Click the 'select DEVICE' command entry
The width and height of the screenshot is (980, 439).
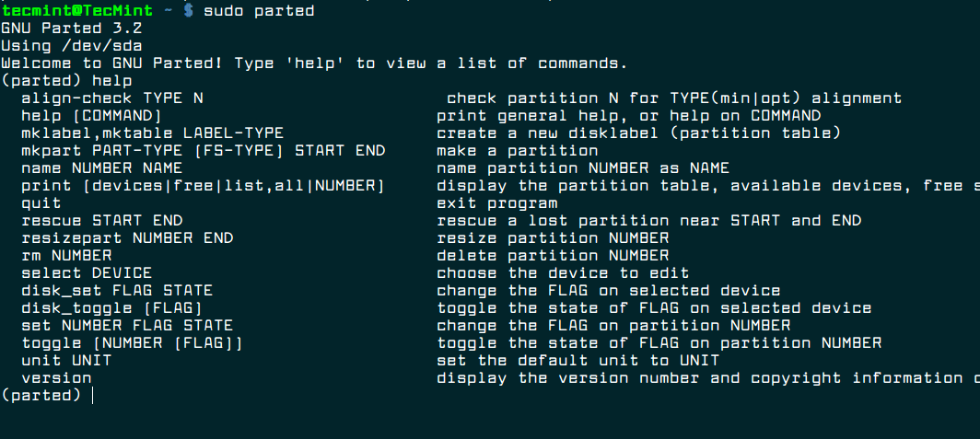click(87, 273)
